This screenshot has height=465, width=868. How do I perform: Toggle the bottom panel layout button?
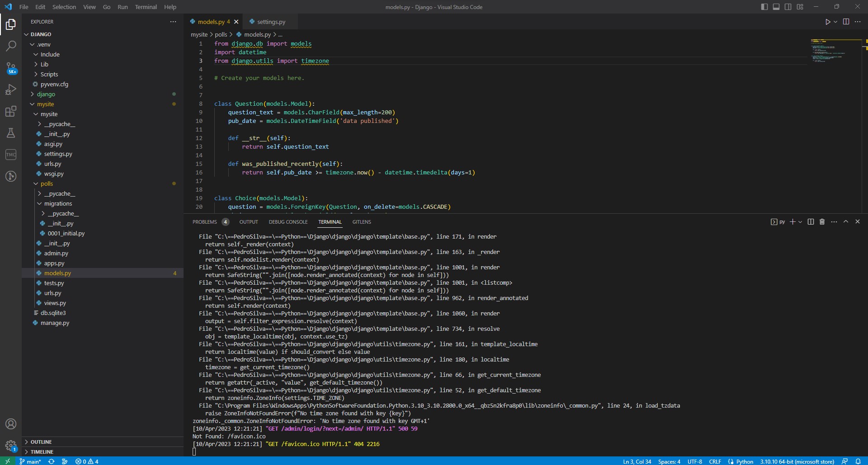point(776,7)
